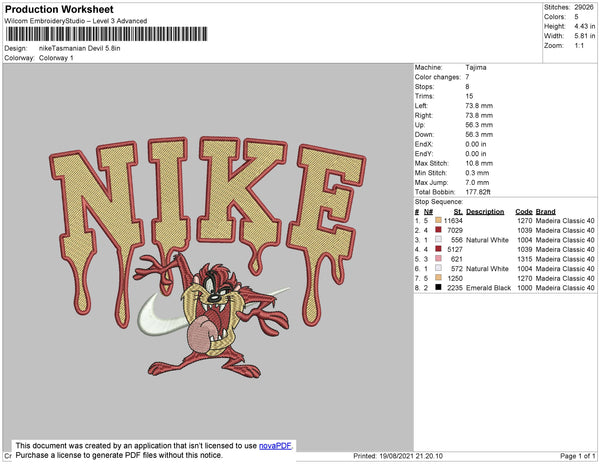Click the Zoom value 1:1
Screen dimensions: 600x464
click(x=579, y=46)
